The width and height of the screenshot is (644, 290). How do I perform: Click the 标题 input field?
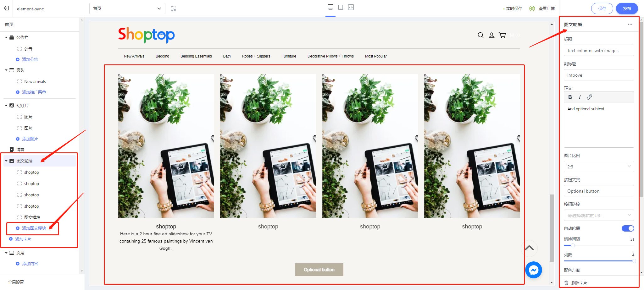point(599,50)
